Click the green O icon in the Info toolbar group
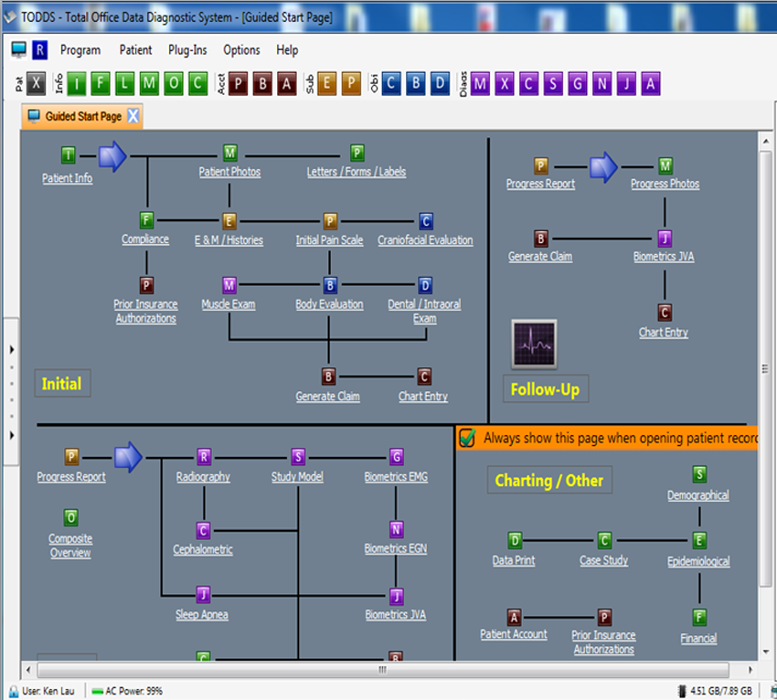Viewport: 777px width, 700px height. [x=174, y=83]
